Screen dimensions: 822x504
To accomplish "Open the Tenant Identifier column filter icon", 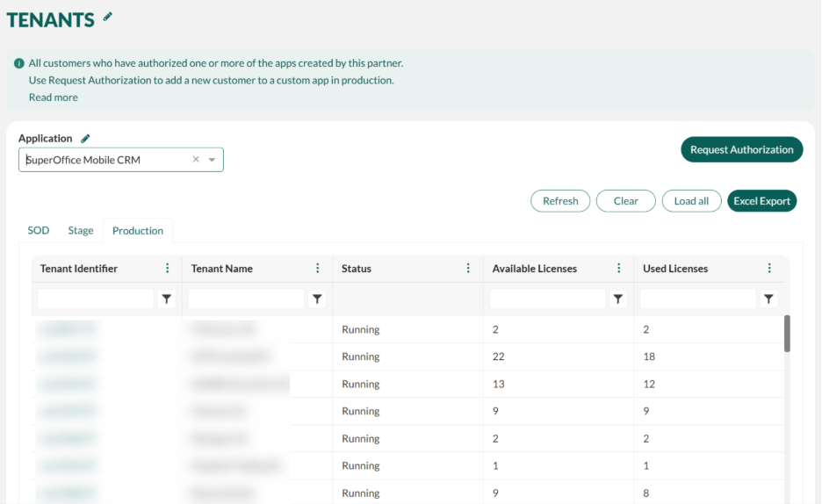I will point(167,299).
